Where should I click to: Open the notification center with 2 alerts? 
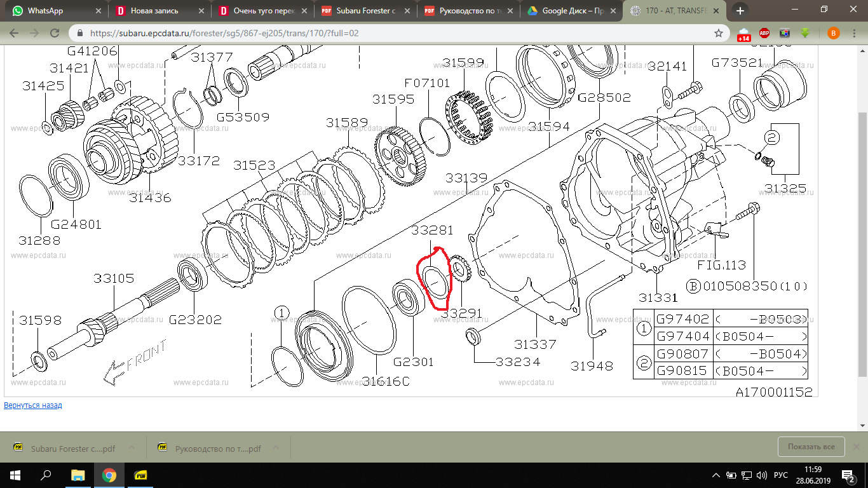(x=848, y=475)
